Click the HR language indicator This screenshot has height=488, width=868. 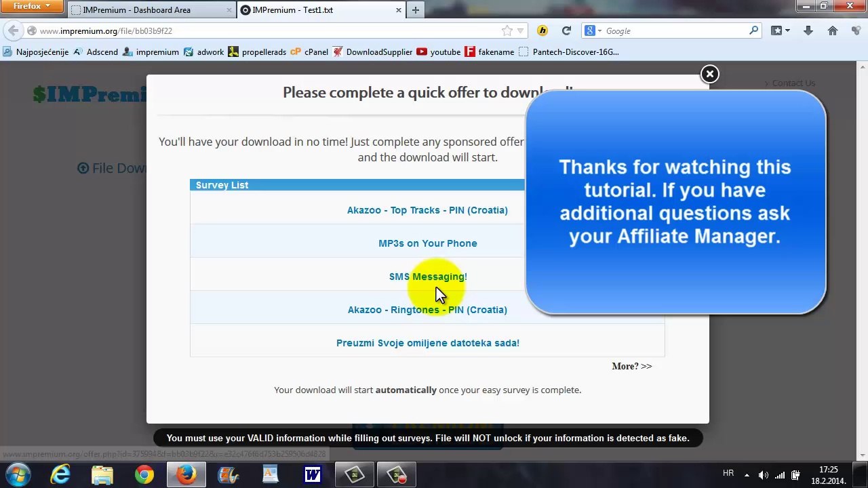pyautogui.click(x=728, y=473)
